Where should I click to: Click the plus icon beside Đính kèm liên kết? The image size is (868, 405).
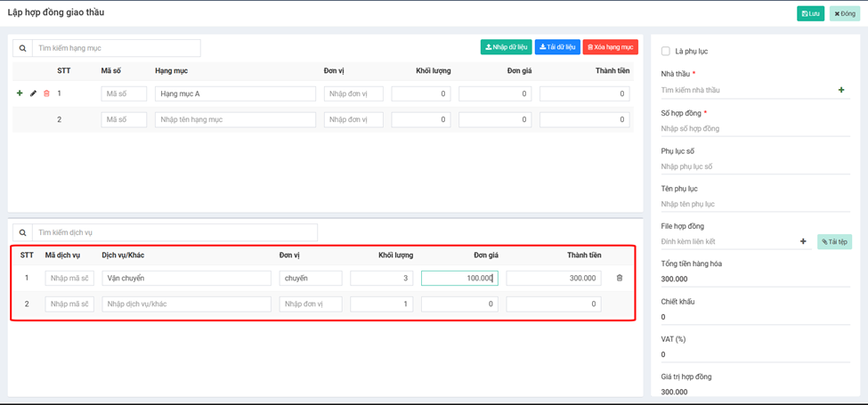click(x=803, y=241)
